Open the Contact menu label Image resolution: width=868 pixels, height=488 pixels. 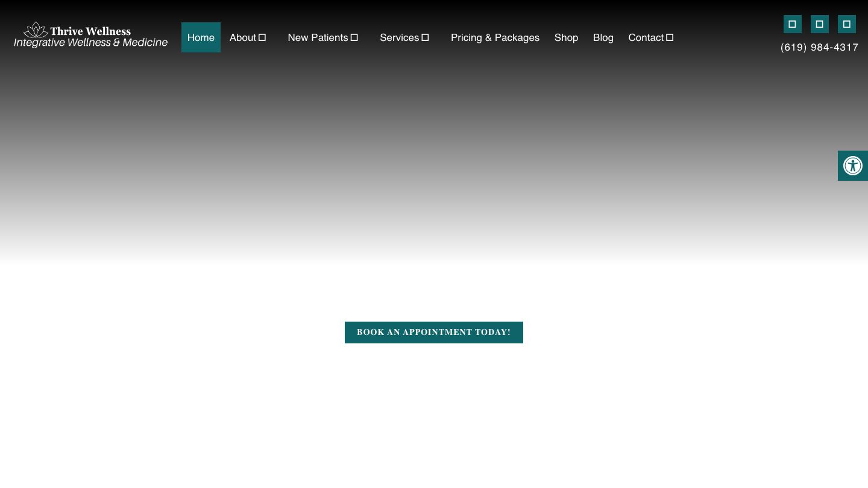click(646, 37)
